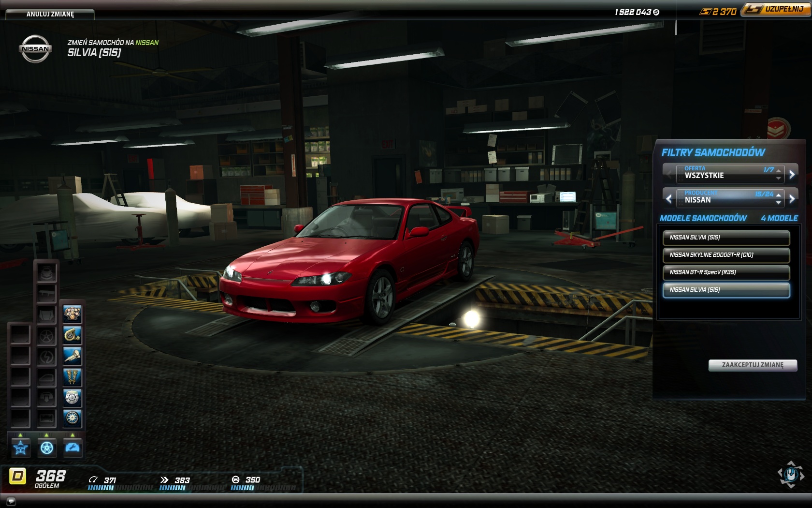Click the handling 350 stat bar
Image resolution: width=812 pixels, height=508 pixels.
point(262,488)
